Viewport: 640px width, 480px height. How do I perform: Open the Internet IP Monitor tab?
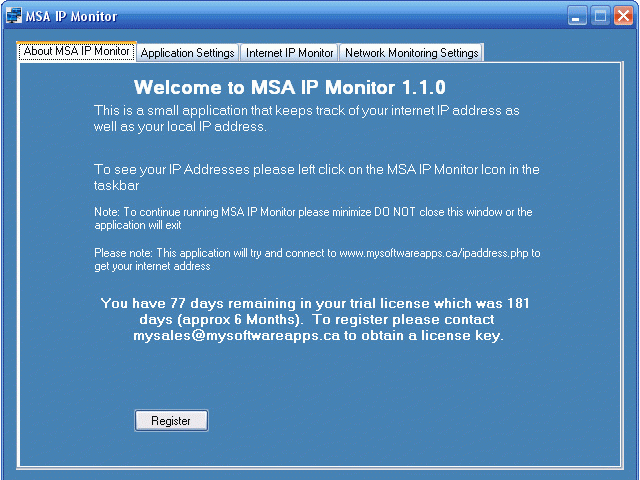(289, 53)
